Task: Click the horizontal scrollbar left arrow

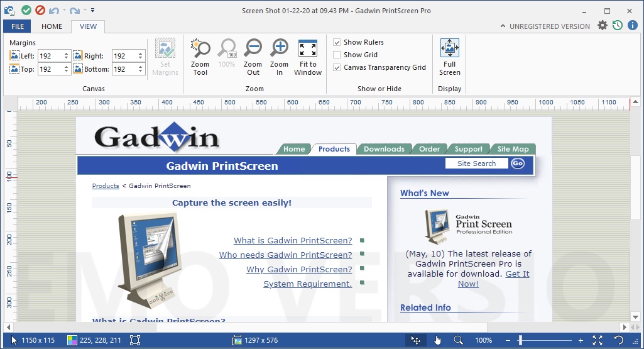Action: [9, 327]
